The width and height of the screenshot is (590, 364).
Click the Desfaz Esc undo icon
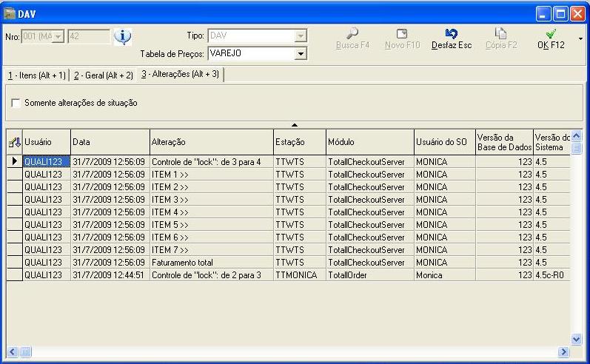(x=451, y=34)
